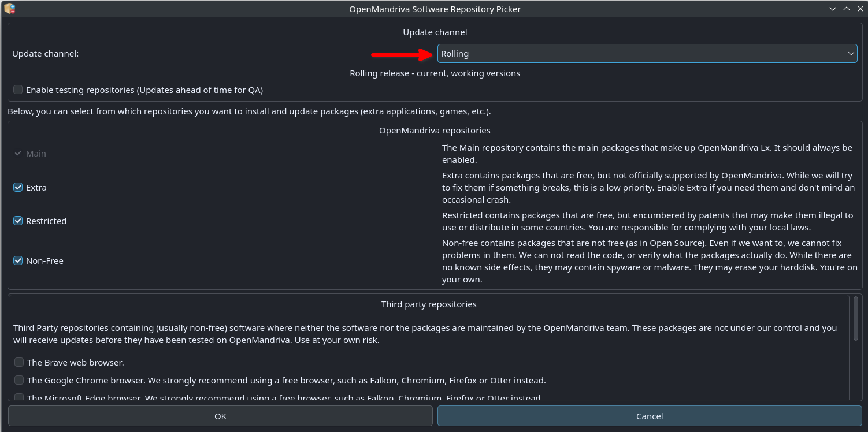Click the OK button
This screenshot has width=868, height=432.
(220, 416)
